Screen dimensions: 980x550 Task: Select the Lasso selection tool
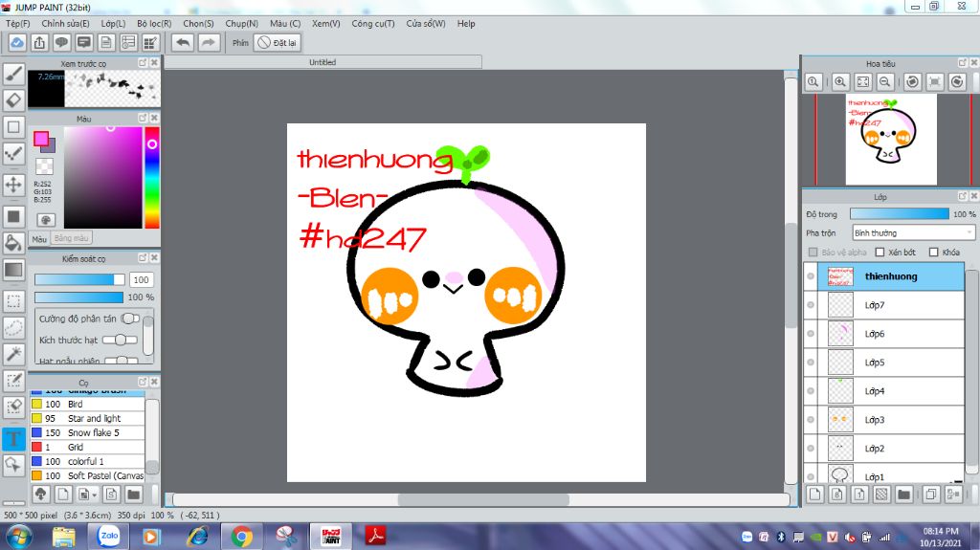(13, 327)
